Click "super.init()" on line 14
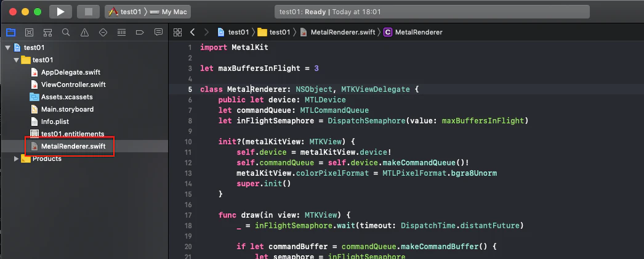644x259 pixels. click(264, 184)
